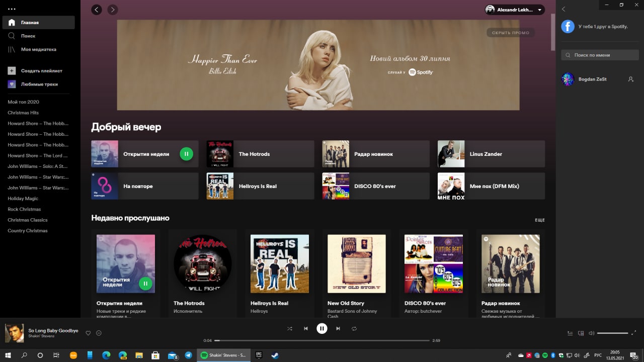Open New Old Story album card
The image size is (644, 362).
point(357,273)
